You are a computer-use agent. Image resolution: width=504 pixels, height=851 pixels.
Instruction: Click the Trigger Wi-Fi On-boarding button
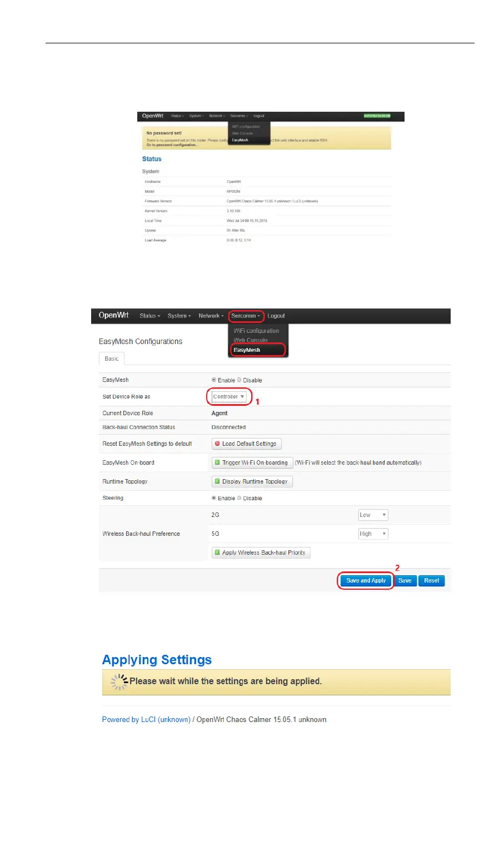coord(252,462)
